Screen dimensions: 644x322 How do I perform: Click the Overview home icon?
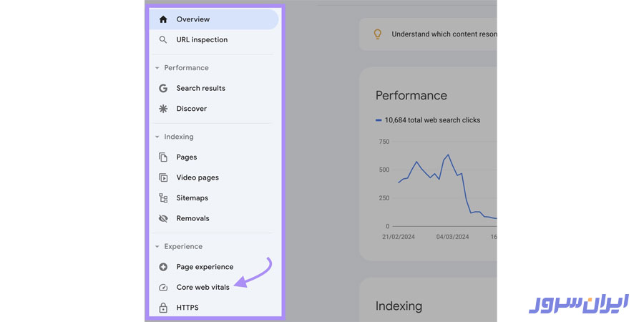(163, 19)
